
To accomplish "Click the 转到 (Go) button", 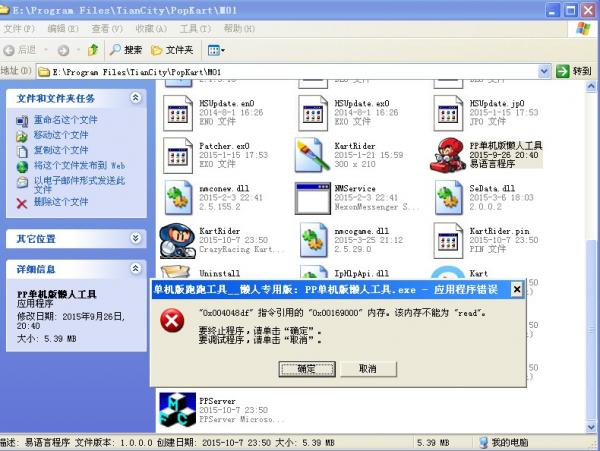I will [x=574, y=71].
